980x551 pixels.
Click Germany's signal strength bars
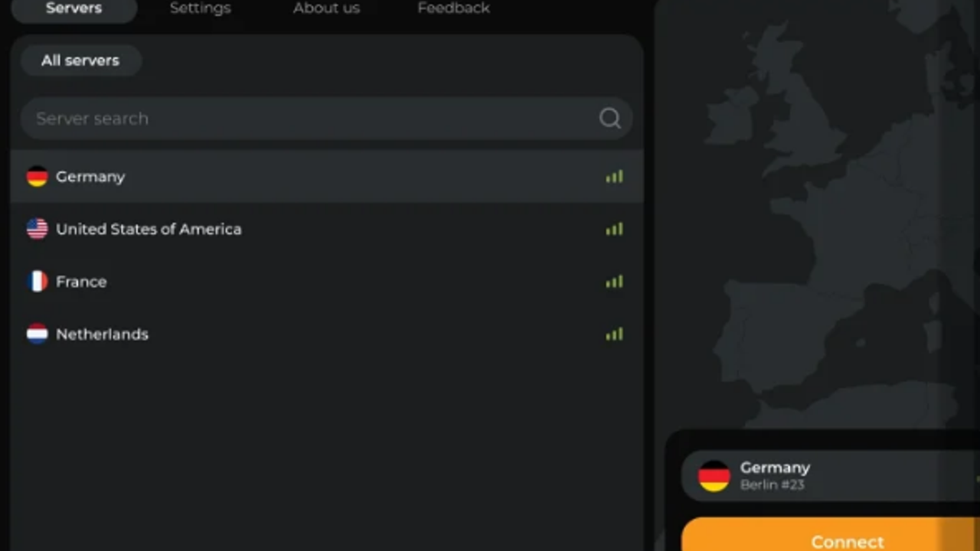pos(614,177)
